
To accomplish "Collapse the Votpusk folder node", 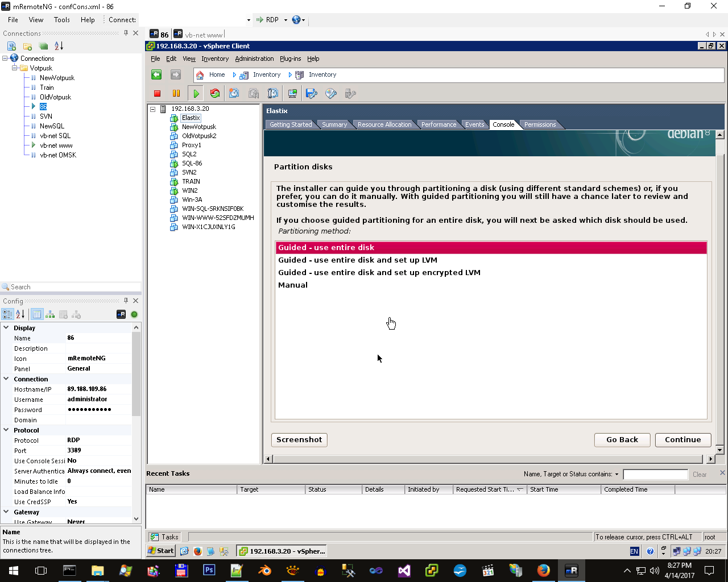I will pos(15,68).
